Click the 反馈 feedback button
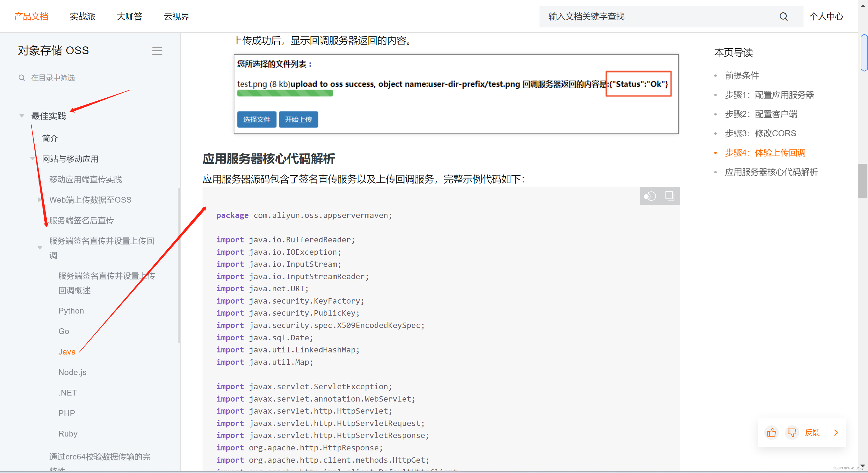This screenshot has height=473, width=868. (x=812, y=433)
